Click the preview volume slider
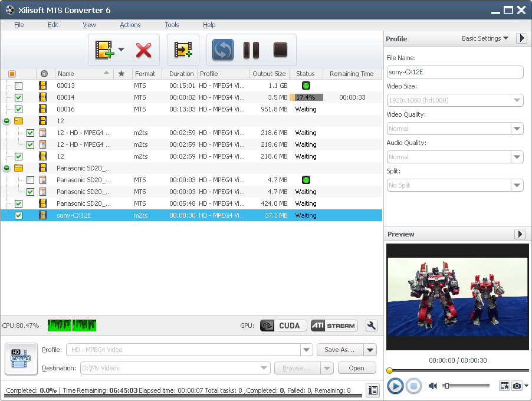The height and width of the screenshot is (401, 532). point(467,386)
